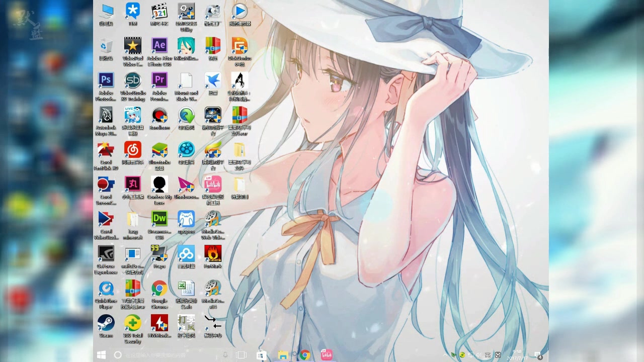Open Steam

pos(106,324)
